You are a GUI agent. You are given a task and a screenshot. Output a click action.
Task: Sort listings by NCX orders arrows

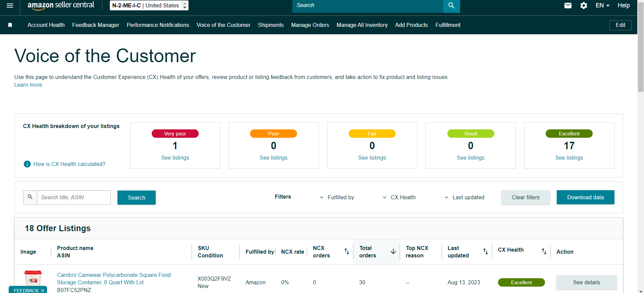[347, 251]
